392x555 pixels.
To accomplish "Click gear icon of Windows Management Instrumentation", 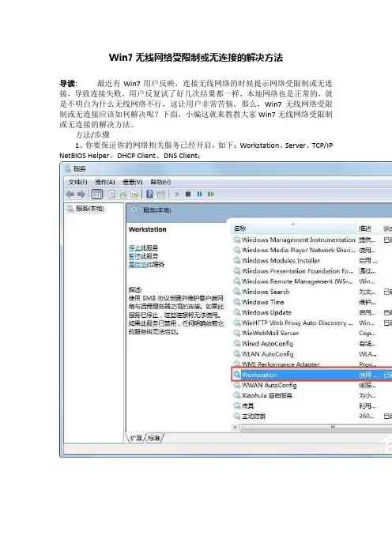I will (x=236, y=240).
